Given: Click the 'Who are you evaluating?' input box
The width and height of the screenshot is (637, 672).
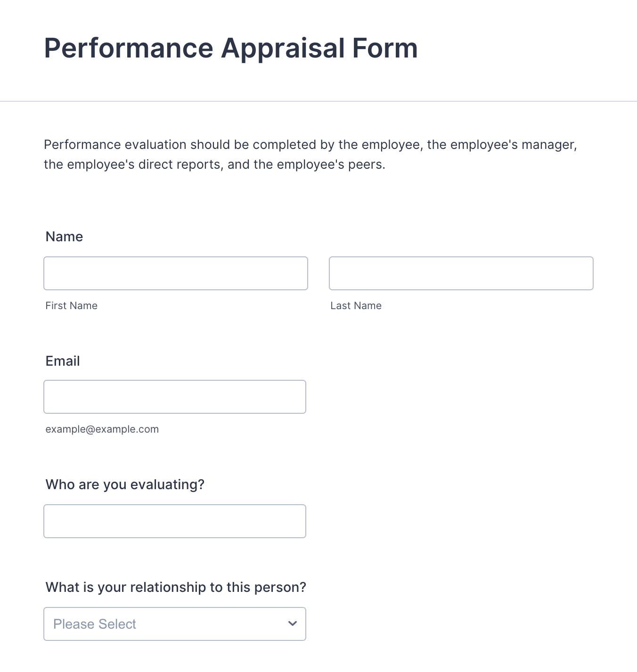Looking at the screenshot, I should (174, 521).
